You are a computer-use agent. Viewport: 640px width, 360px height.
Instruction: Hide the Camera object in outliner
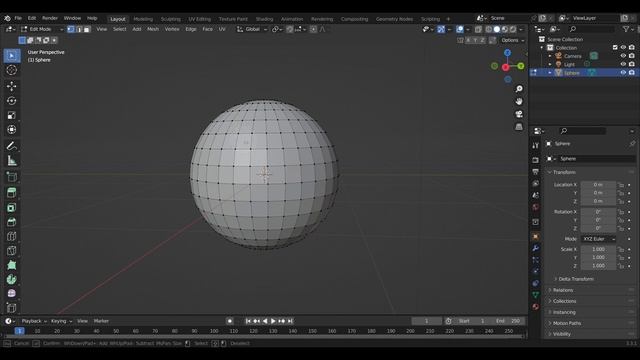click(623, 56)
